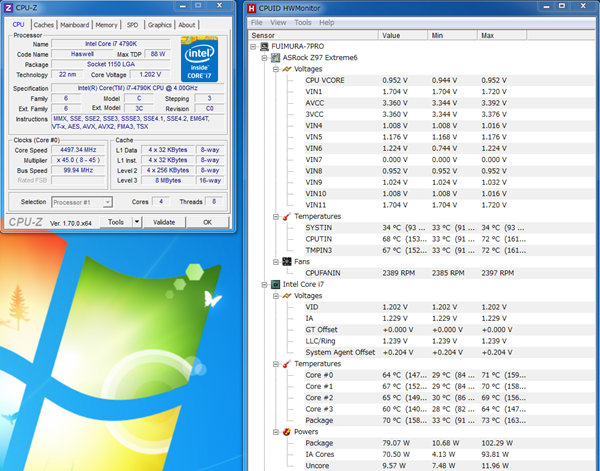Click the Core Voltage value field

pyautogui.click(x=150, y=75)
